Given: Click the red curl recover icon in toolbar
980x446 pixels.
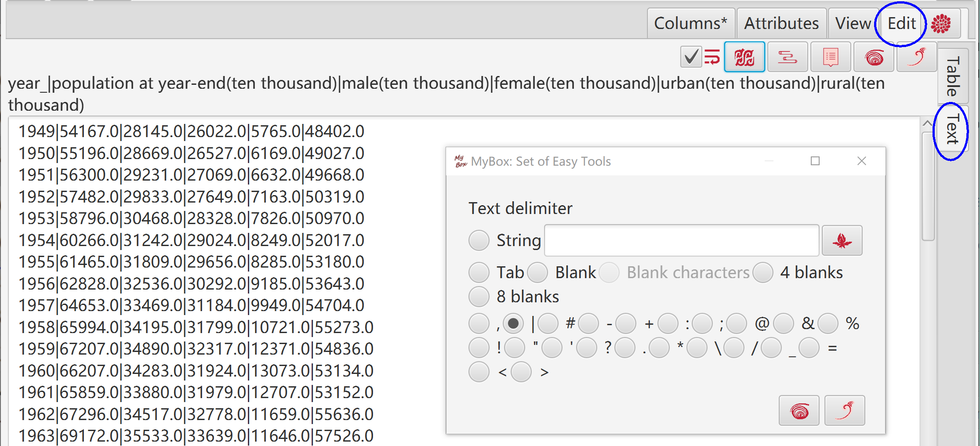Looking at the screenshot, I should [917, 57].
